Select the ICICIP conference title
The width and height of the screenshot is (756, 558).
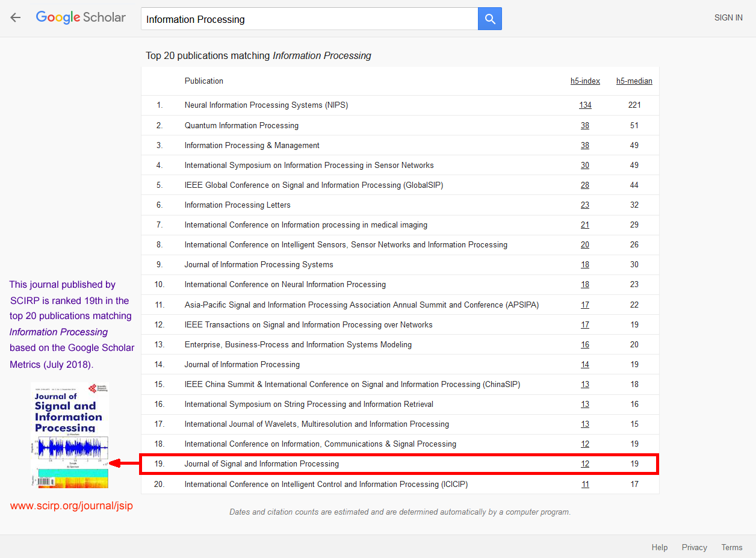click(x=326, y=485)
